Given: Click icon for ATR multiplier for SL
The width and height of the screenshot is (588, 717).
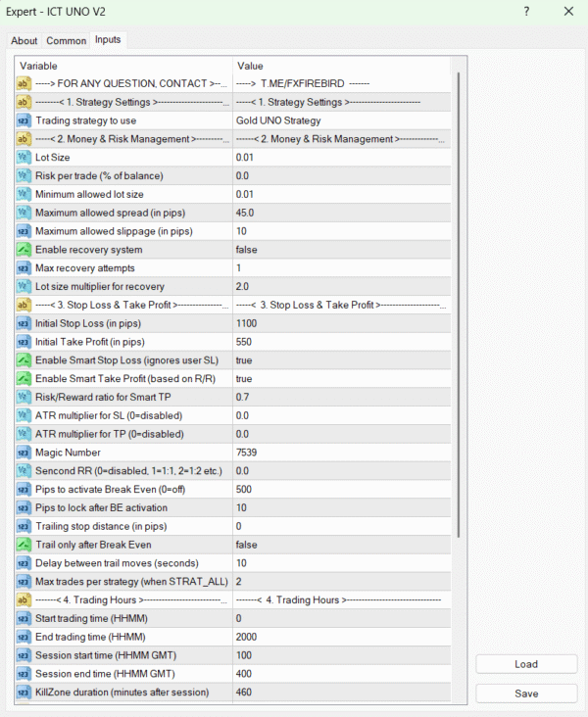Looking at the screenshot, I should click(x=24, y=415).
